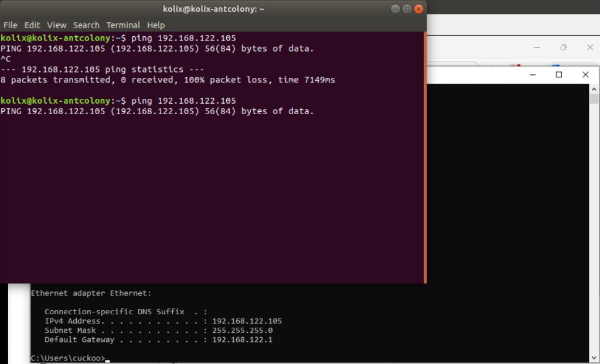Click the command prompt scrollbar up arrow
The image size is (600, 364).
(594, 89)
